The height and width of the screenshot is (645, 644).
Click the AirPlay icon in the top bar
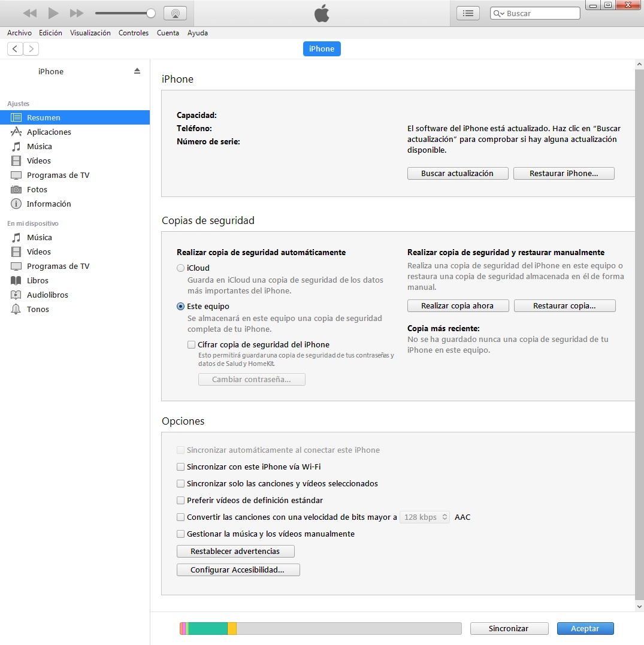pyautogui.click(x=174, y=13)
